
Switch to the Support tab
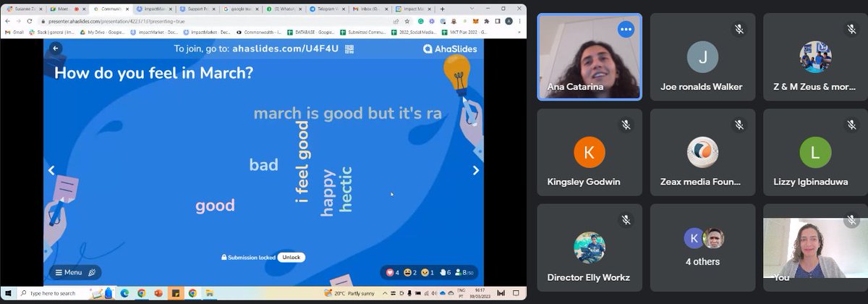point(197,9)
